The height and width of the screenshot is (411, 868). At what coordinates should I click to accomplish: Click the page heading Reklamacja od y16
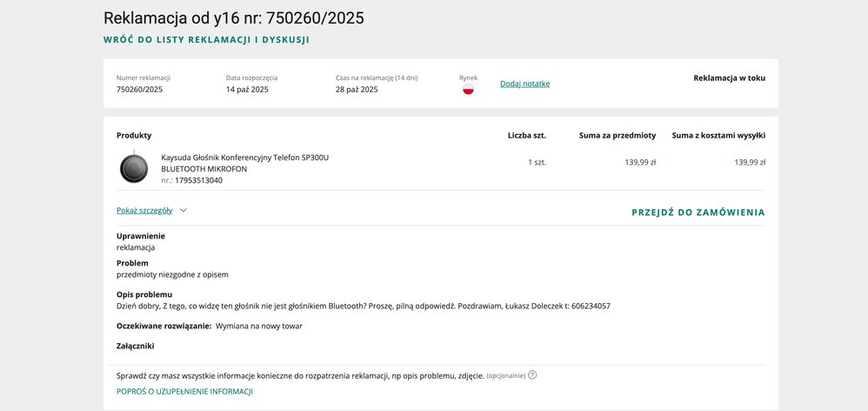(233, 18)
